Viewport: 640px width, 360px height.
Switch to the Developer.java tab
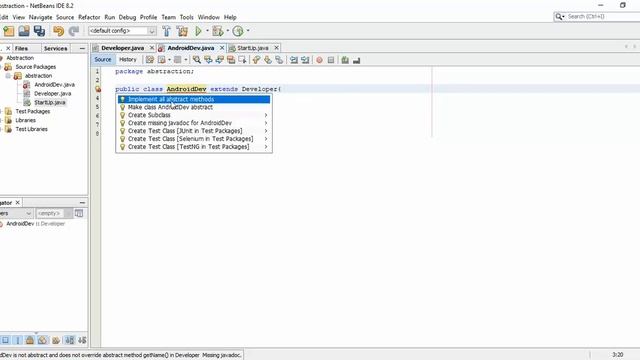coord(122,48)
